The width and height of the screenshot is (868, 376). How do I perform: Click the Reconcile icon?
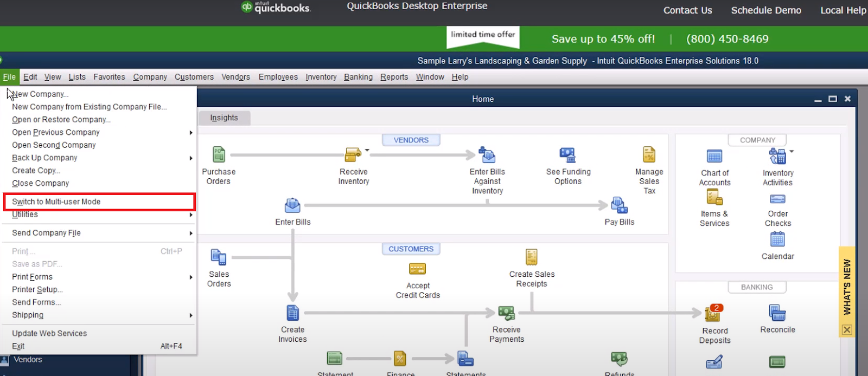pyautogui.click(x=777, y=313)
